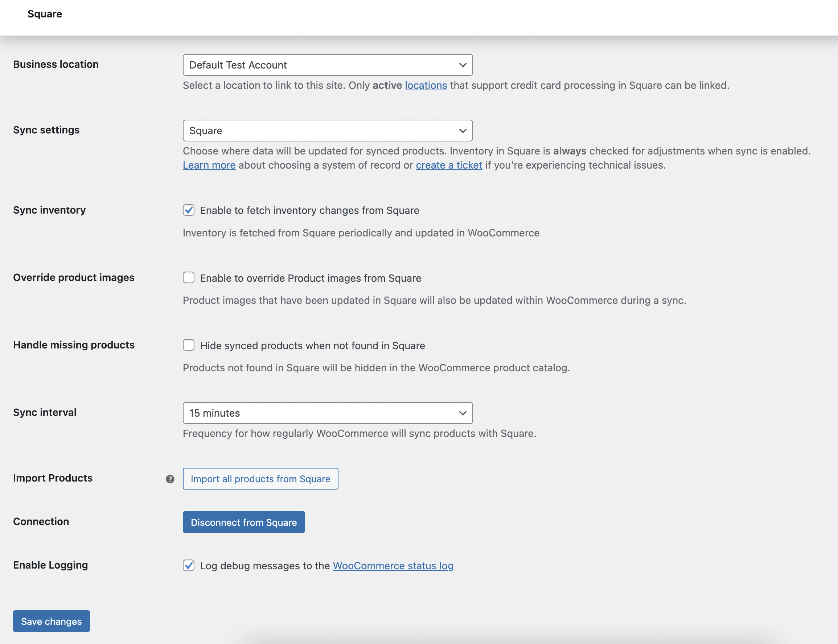Open the Business location dropdown
This screenshot has width=838, height=644.
(x=328, y=65)
